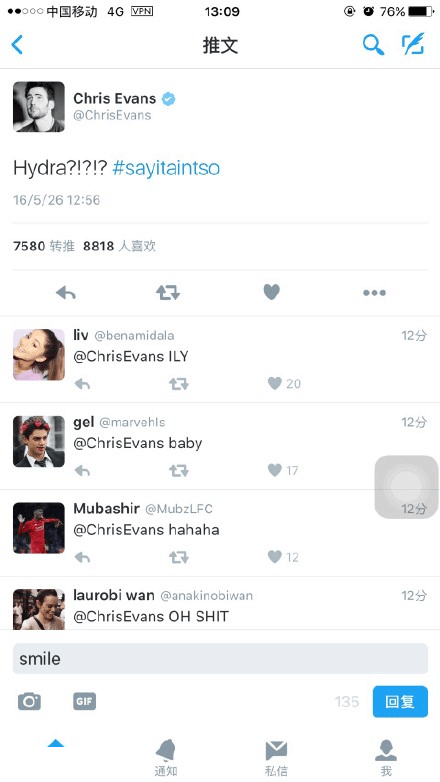Compose new tweet with quill icon

pyautogui.click(x=413, y=44)
